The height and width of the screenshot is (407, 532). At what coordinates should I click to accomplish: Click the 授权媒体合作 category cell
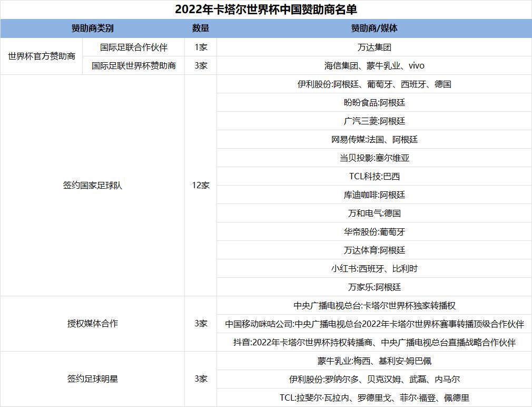tap(92, 324)
